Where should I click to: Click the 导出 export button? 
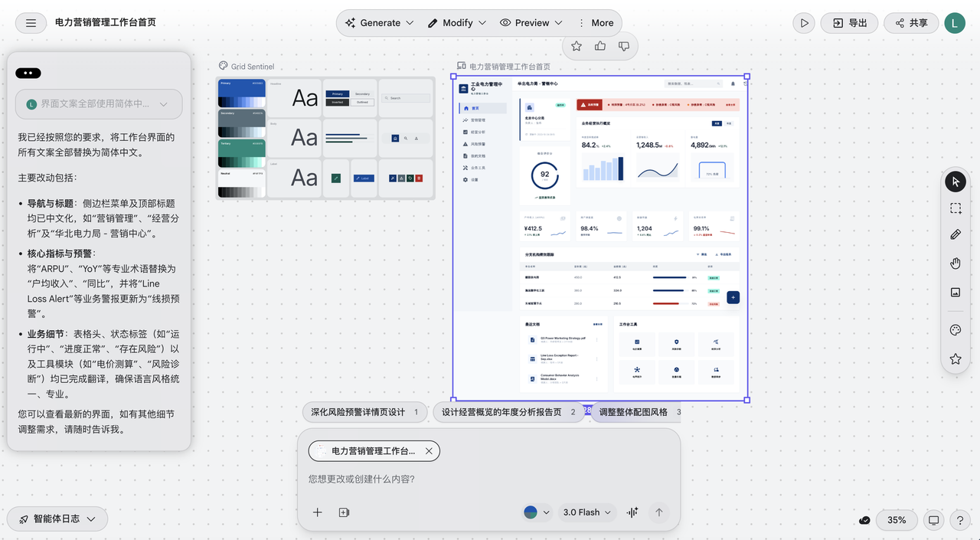[x=849, y=23]
